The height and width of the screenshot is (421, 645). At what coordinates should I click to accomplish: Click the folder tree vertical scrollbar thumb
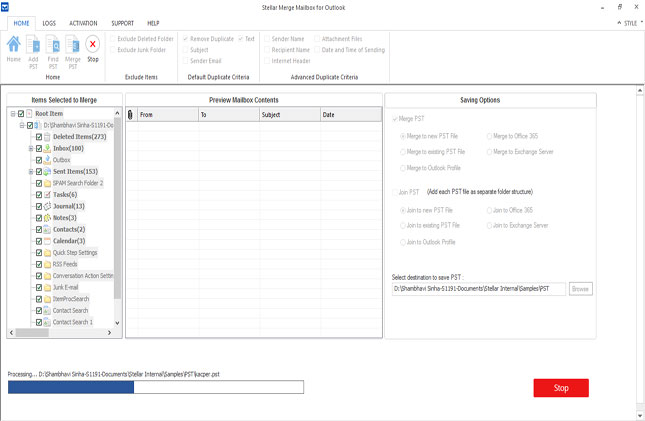[x=117, y=208]
